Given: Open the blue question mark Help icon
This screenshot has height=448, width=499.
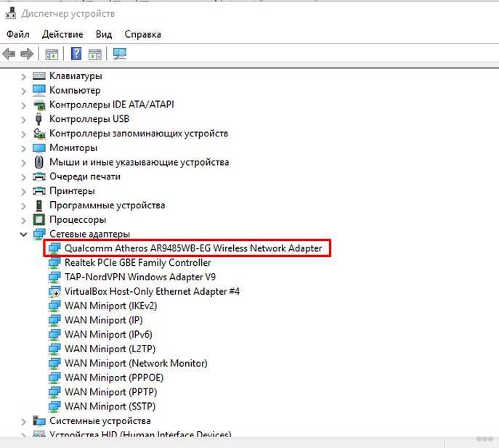Looking at the screenshot, I should pyautogui.click(x=76, y=54).
